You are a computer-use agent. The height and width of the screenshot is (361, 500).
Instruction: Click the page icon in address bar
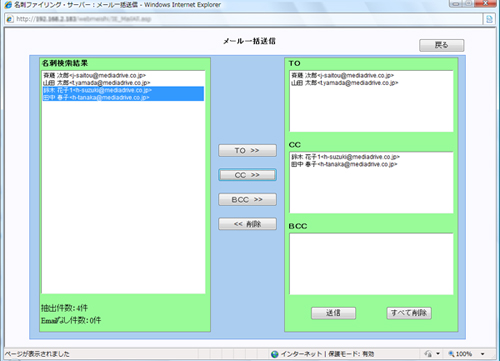(x=10, y=19)
